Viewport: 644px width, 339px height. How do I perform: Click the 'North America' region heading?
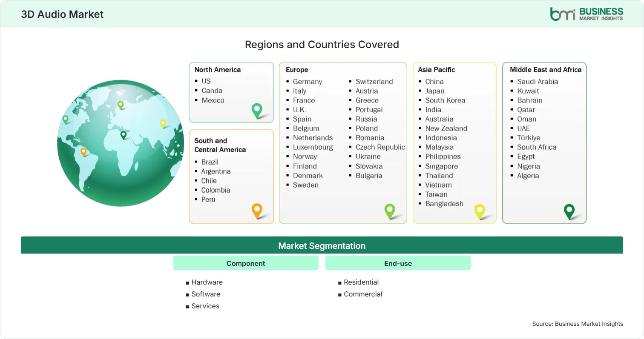click(x=218, y=70)
